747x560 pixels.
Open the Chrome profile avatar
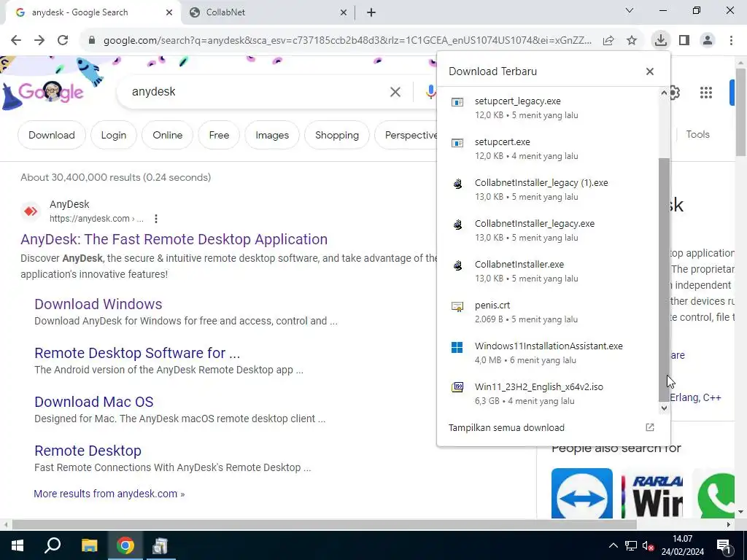pyautogui.click(x=708, y=41)
